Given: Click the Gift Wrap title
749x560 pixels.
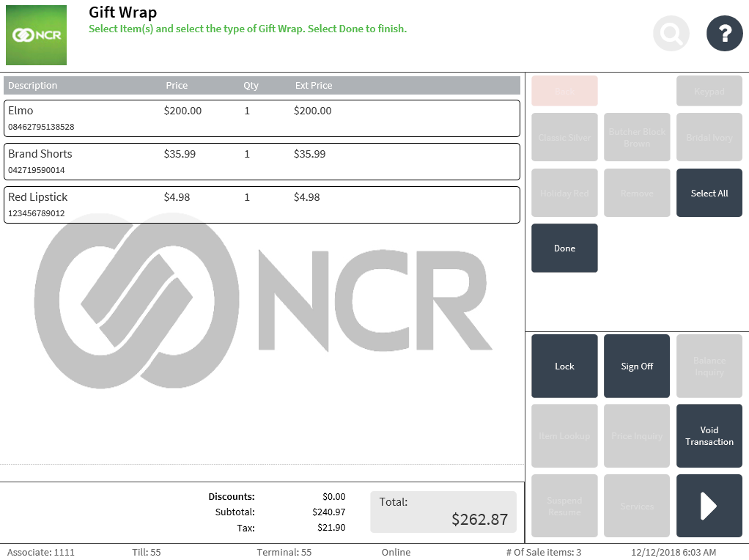Looking at the screenshot, I should coord(123,12).
